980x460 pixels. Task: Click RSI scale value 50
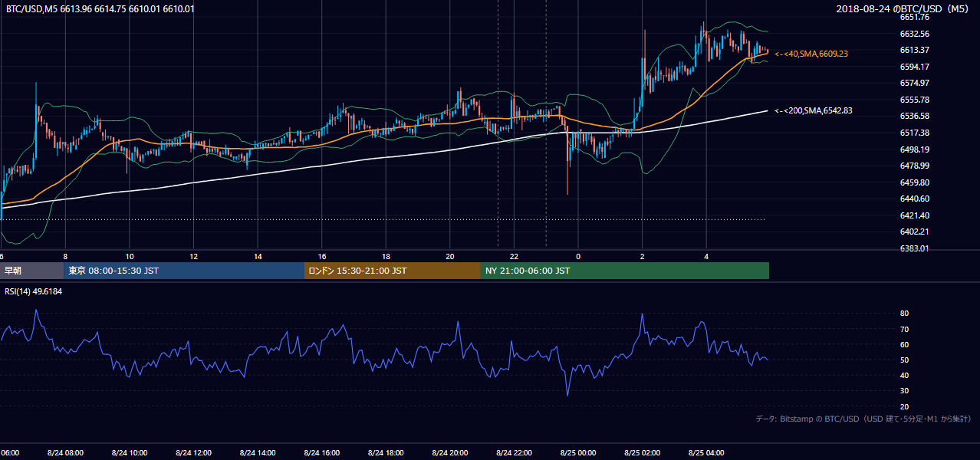point(904,360)
